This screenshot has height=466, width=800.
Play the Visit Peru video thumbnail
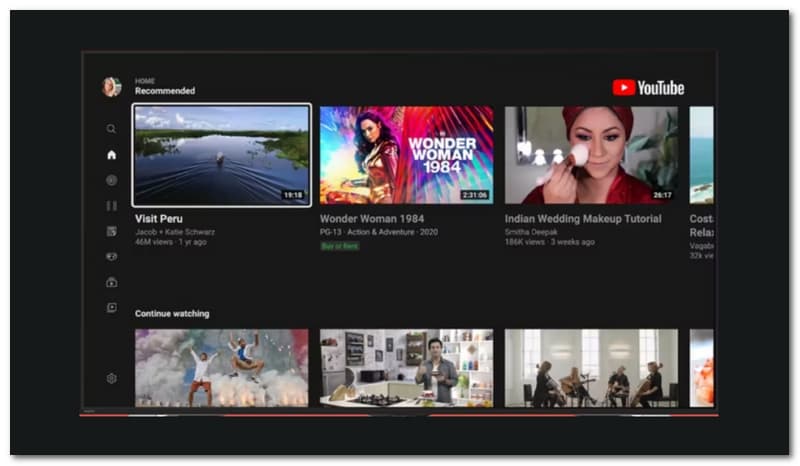pos(222,155)
